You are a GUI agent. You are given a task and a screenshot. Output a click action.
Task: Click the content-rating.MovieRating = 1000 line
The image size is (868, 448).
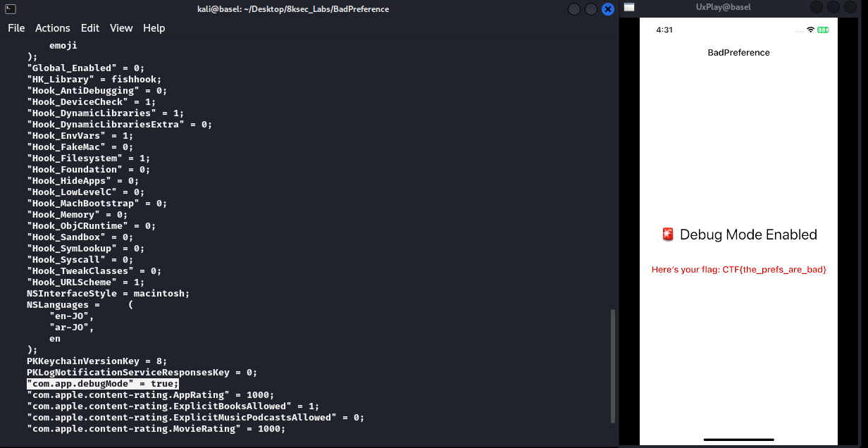tap(156, 429)
